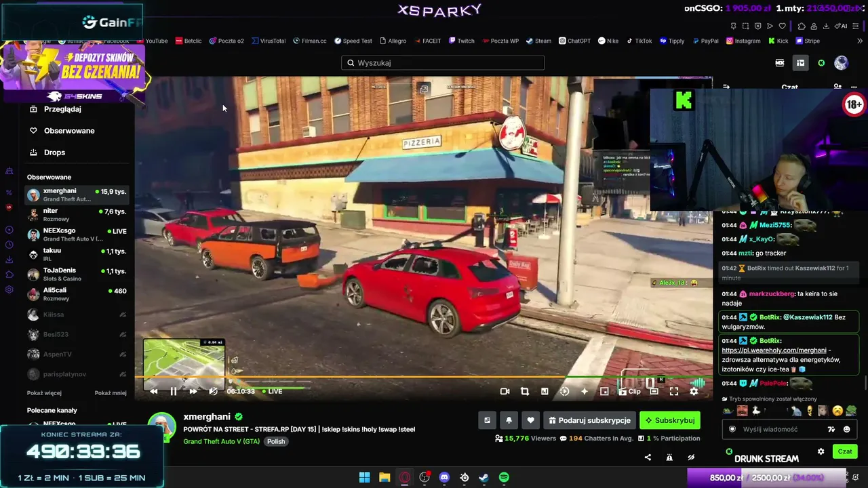Open Windows Start menu
Screen dimensions: 868x488
click(364, 477)
